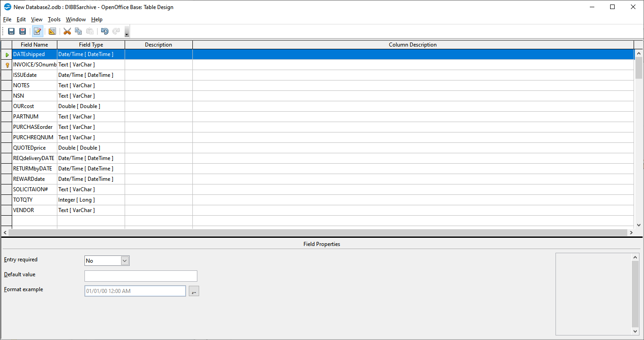Click the Integer [ Long ] type of TOTQTY

[x=91, y=200]
